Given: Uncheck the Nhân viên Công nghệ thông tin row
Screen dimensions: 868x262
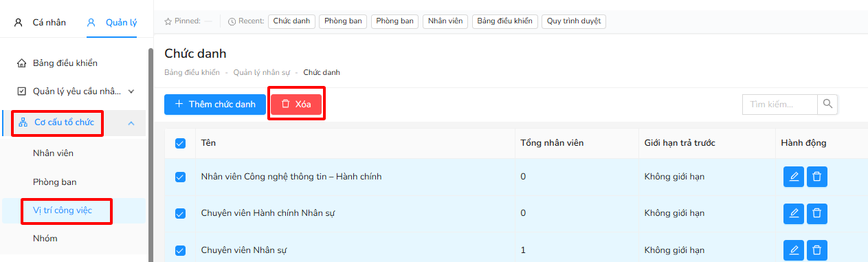Looking at the screenshot, I should tap(180, 177).
